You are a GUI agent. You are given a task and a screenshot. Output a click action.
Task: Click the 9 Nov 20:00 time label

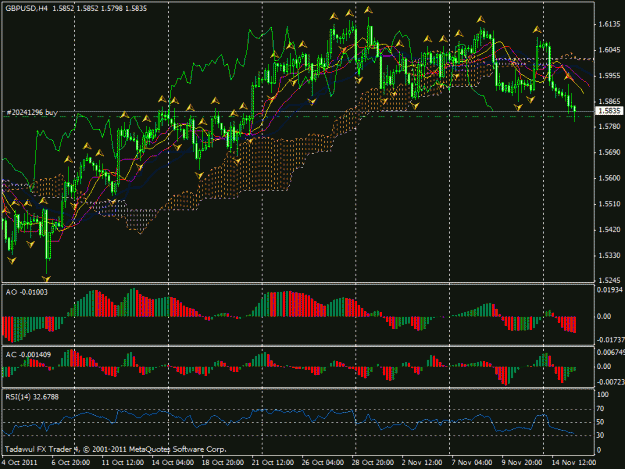click(x=522, y=463)
